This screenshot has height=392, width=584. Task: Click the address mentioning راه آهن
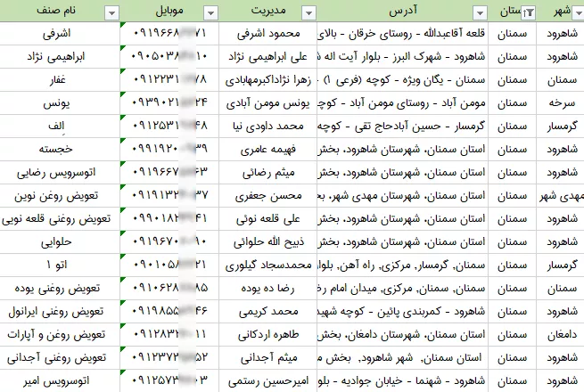pos(402,265)
